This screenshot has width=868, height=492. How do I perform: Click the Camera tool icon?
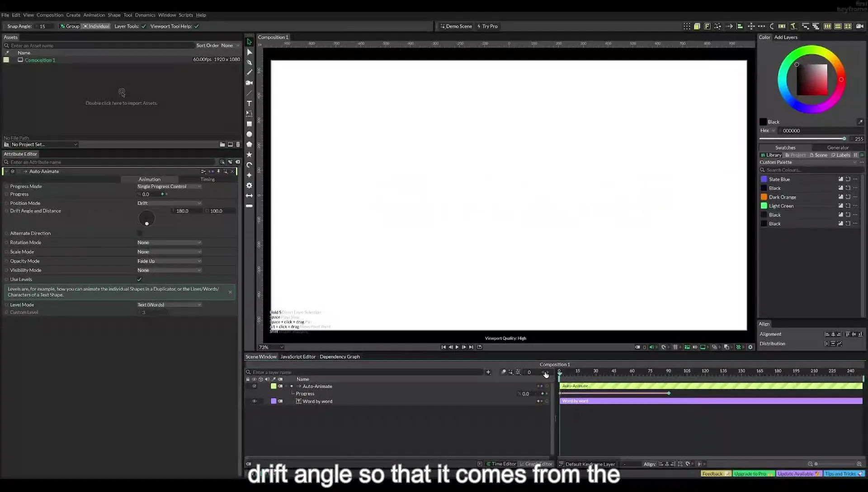[x=249, y=83]
